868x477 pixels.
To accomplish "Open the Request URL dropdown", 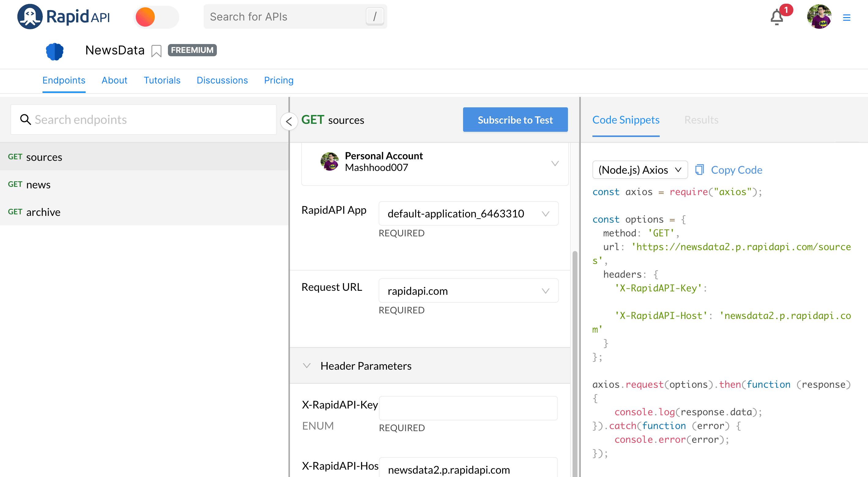I will tap(468, 291).
